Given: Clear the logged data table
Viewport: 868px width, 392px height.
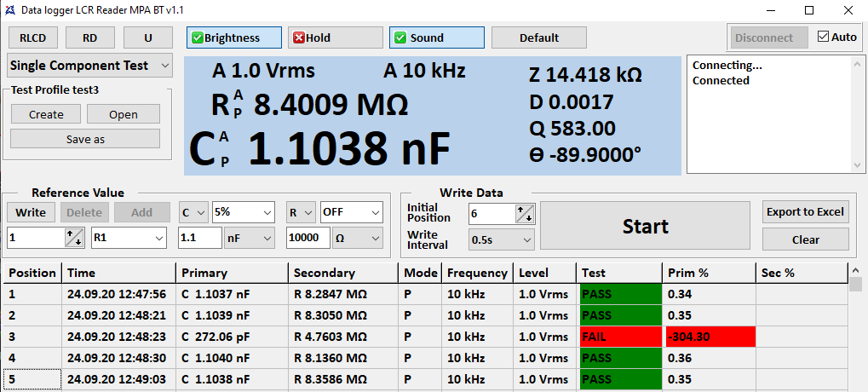Looking at the screenshot, I should (x=806, y=239).
